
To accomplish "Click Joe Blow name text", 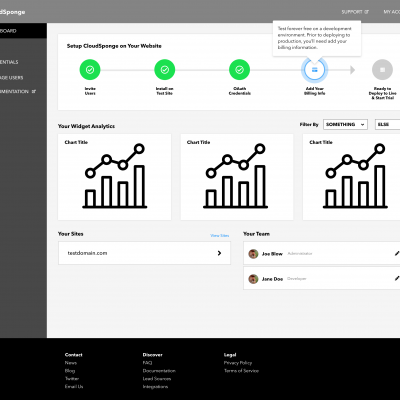I will tap(272, 254).
